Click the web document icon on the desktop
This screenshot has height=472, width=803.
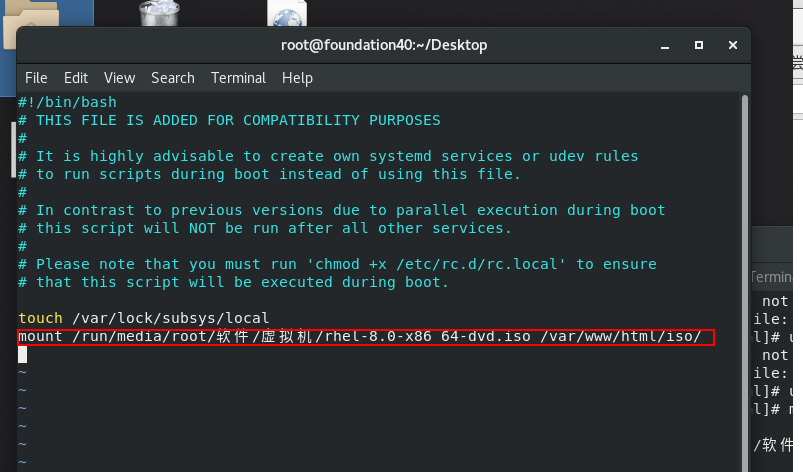(287, 13)
